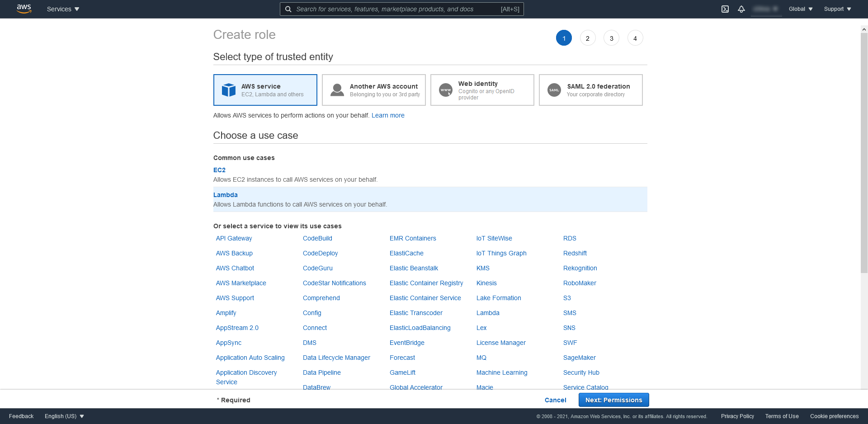Select Another AWS account trusted entity

pos(374,90)
